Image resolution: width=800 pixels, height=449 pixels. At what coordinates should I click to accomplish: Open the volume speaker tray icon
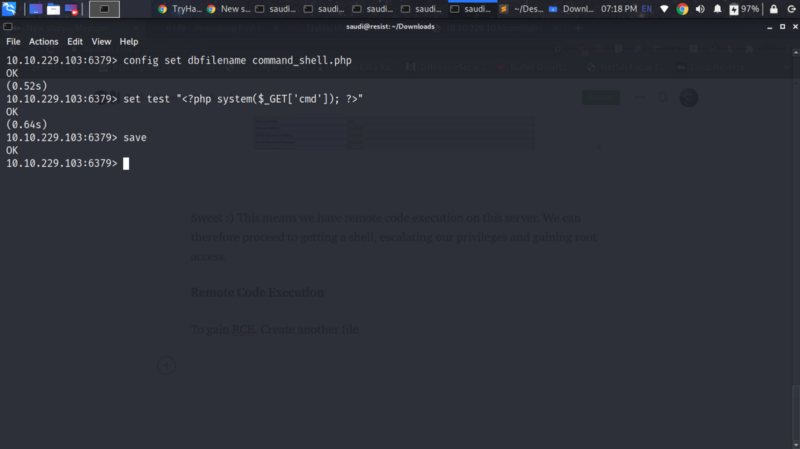pos(700,9)
